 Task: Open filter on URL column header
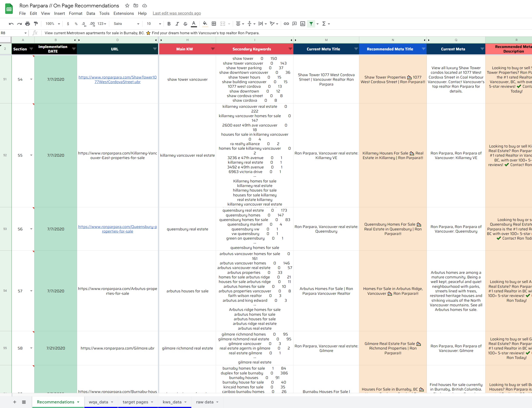tap(155, 49)
